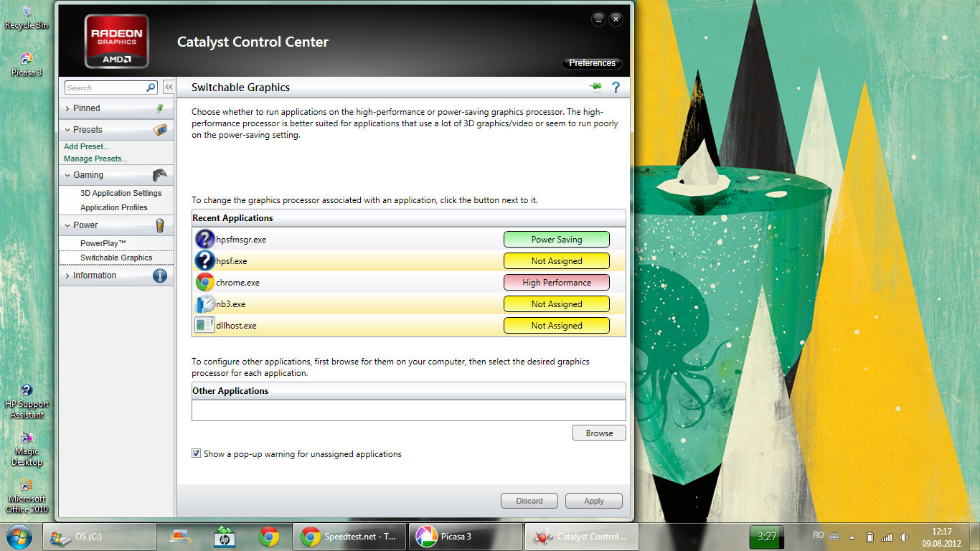The height and width of the screenshot is (551, 980).
Task: Select the HP Support Assistant desktop icon
Action: coord(27,402)
